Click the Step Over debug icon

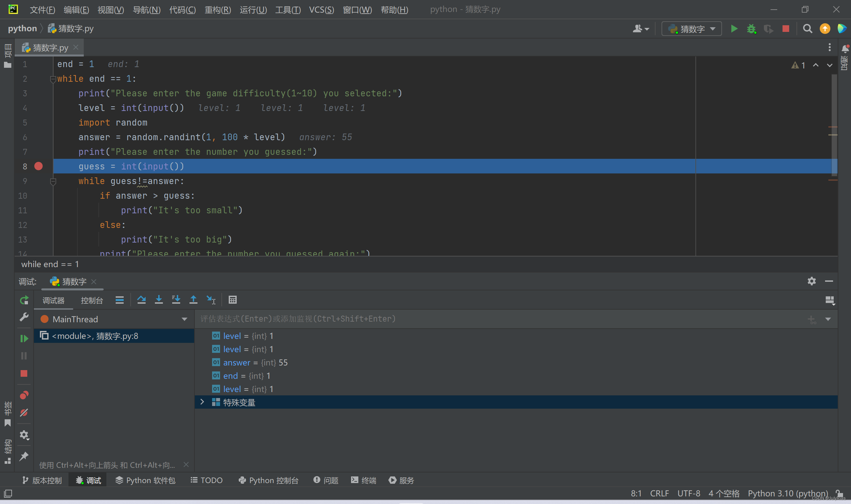[x=141, y=300]
